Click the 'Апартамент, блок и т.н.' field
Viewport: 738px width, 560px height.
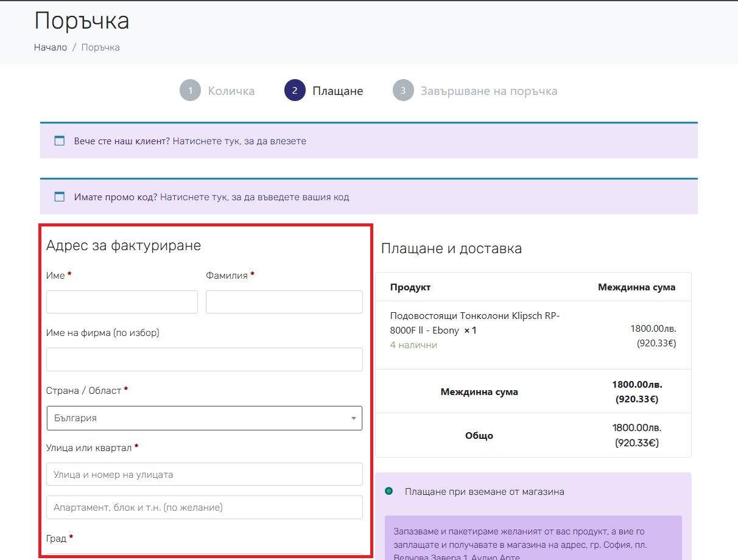tap(205, 507)
